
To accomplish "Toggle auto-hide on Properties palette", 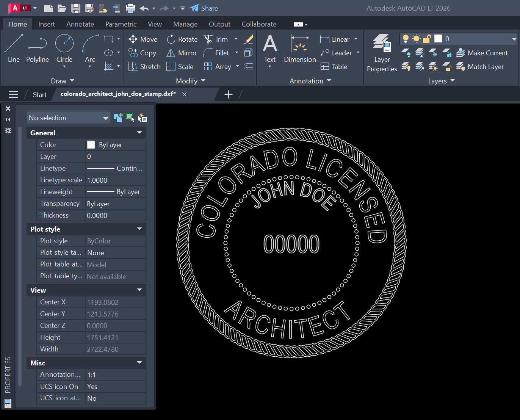I will pyautogui.click(x=8, y=119).
